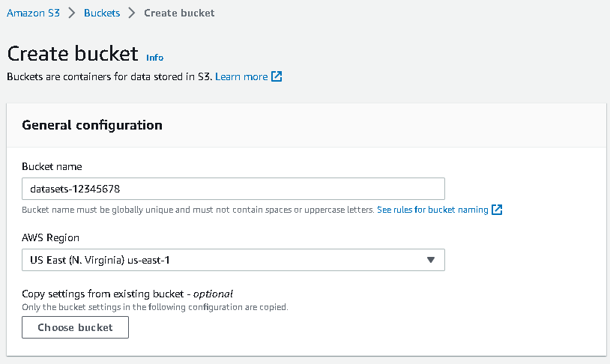The width and height of the screenshot is (610, 364).
Task: Open the Amazon S3 breadcrumb link
Action: [33, 13]
